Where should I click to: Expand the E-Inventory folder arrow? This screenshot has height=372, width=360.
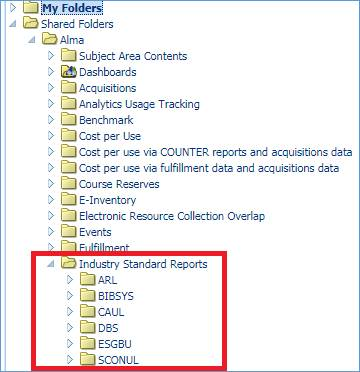tap(51, 200)
